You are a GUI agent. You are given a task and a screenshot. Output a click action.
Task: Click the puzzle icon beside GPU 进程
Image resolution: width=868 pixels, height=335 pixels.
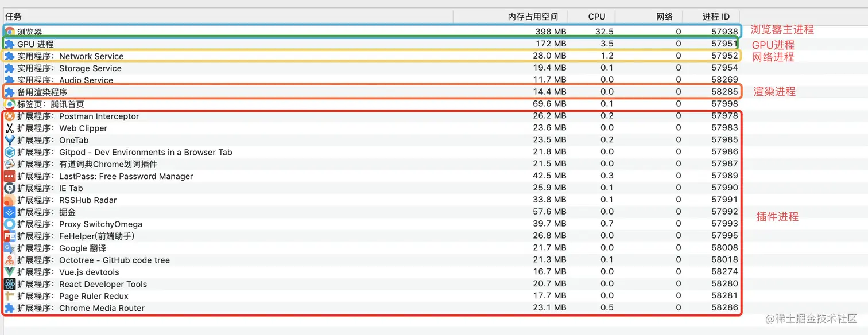point(10,44)
